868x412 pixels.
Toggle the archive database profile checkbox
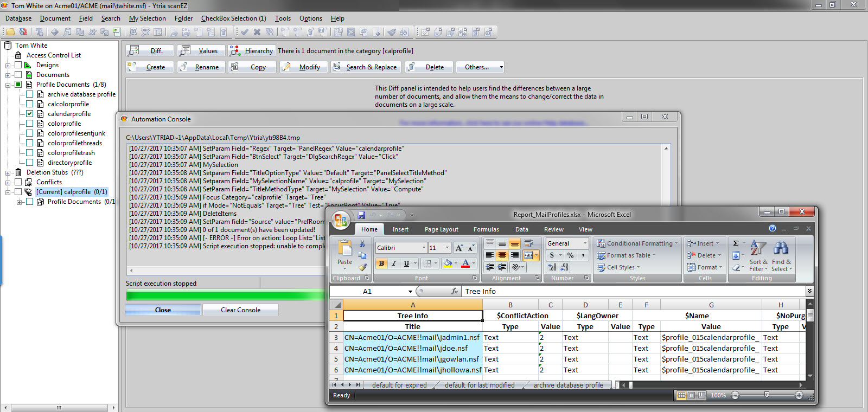(30, 94)
